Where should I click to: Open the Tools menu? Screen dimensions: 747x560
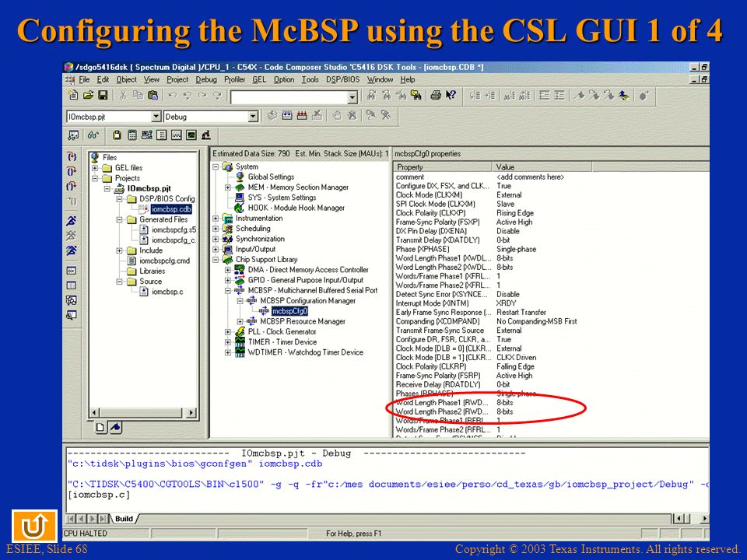click(310, 79)
